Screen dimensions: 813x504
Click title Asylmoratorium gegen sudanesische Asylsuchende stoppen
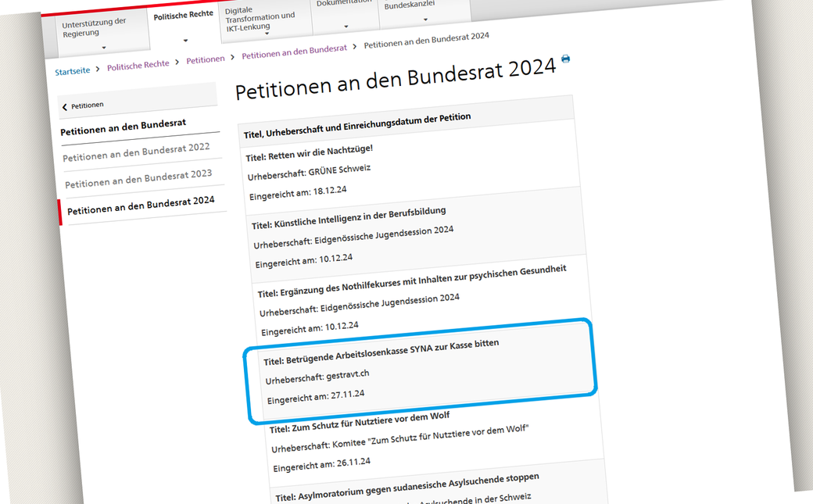click(x=407, y=488)
